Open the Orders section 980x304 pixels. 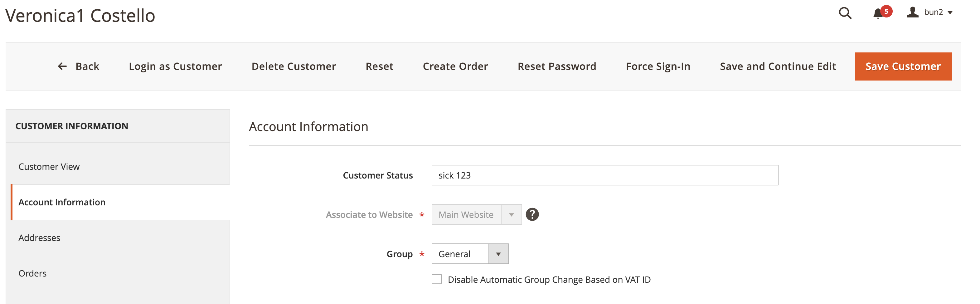(32, 273)
